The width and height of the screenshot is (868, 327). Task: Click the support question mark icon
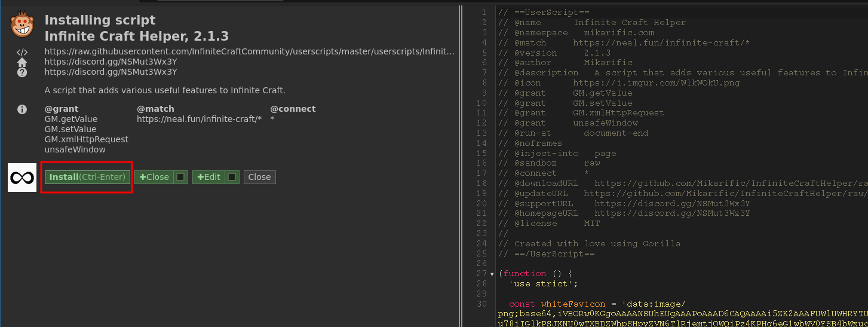(x=22, y=72)
